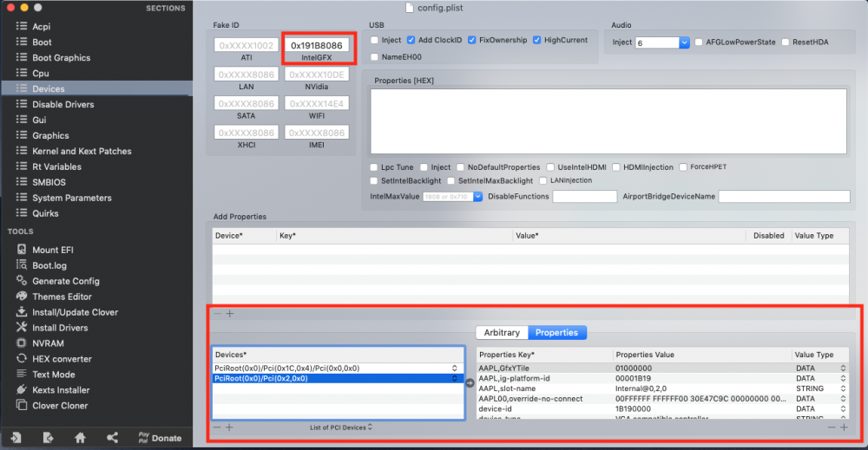Image resolution: width=868 pixels, height=450 pixels.
Task: Click plus icon under Add Properties table
Action: coord(230,314)
